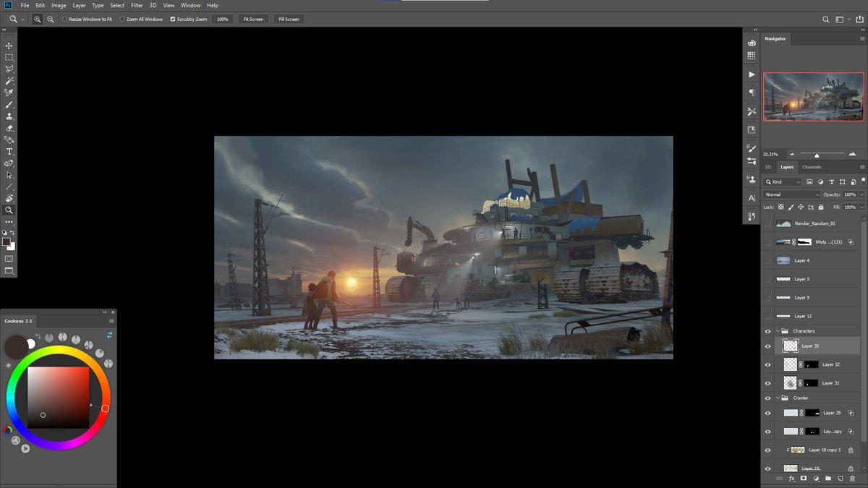868x488 pixels.
Task: Open Coolorus panel flyout menu
Action: [111, 320]
